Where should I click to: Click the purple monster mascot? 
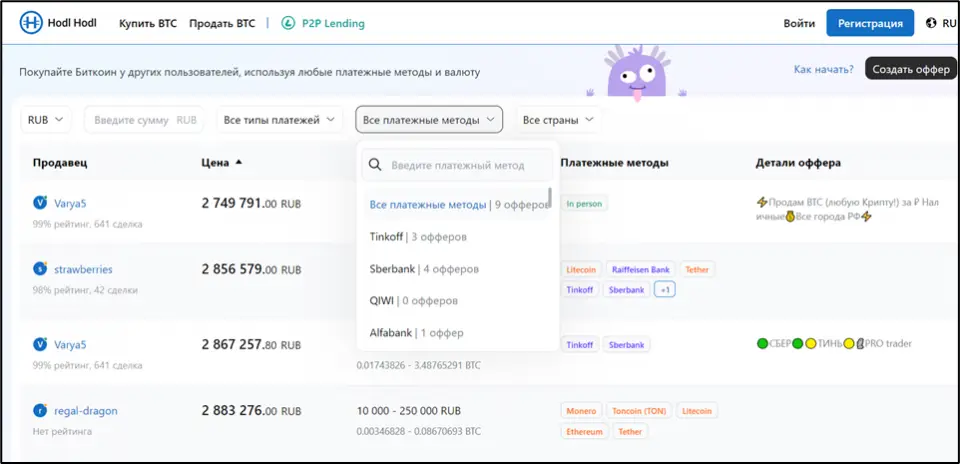click(635, 72)
